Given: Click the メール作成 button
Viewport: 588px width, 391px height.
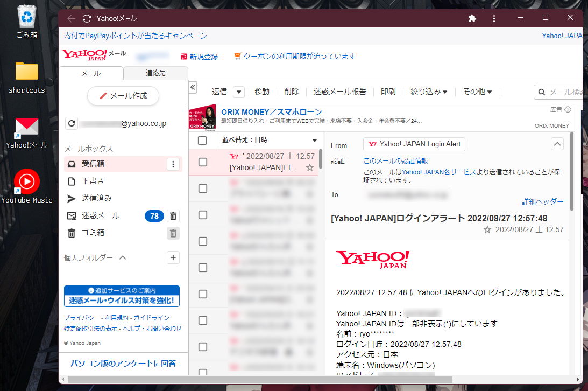Looking at the screenshot, I should pyautogui.click(x=123, y=96).
